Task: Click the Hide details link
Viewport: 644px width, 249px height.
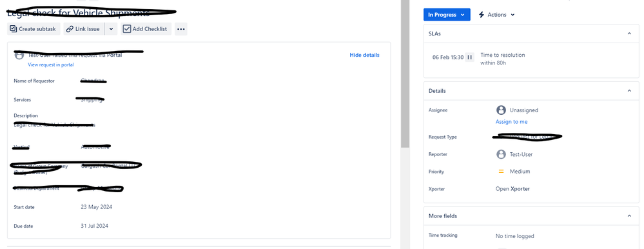Action: [364, 55]
